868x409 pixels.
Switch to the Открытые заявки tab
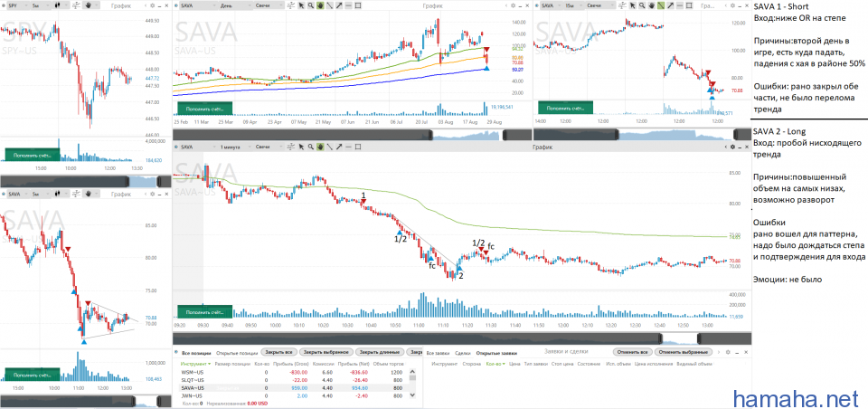tap(496, 353)
